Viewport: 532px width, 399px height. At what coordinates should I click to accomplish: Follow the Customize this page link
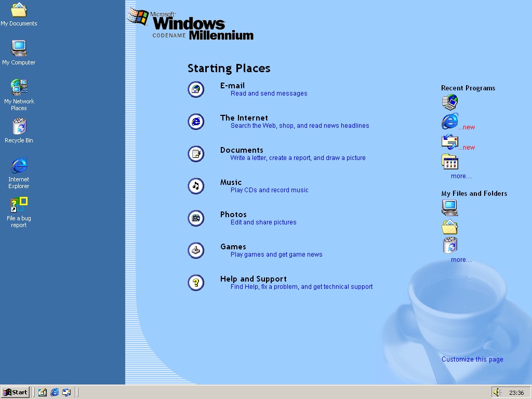click(472, 360)
